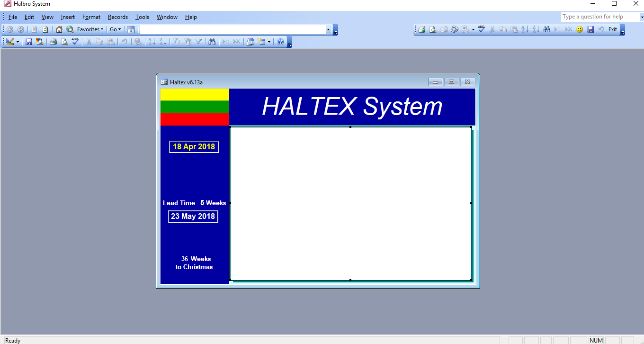
Task: Open the Insert menu
Action: [68, 17]
